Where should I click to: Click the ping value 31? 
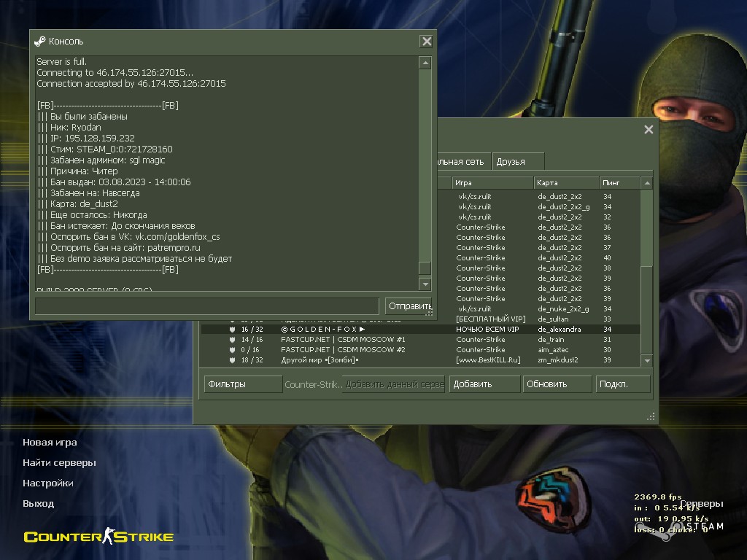click(607, 340)
